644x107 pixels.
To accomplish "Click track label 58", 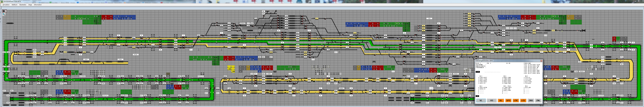I will click(523, 26).
